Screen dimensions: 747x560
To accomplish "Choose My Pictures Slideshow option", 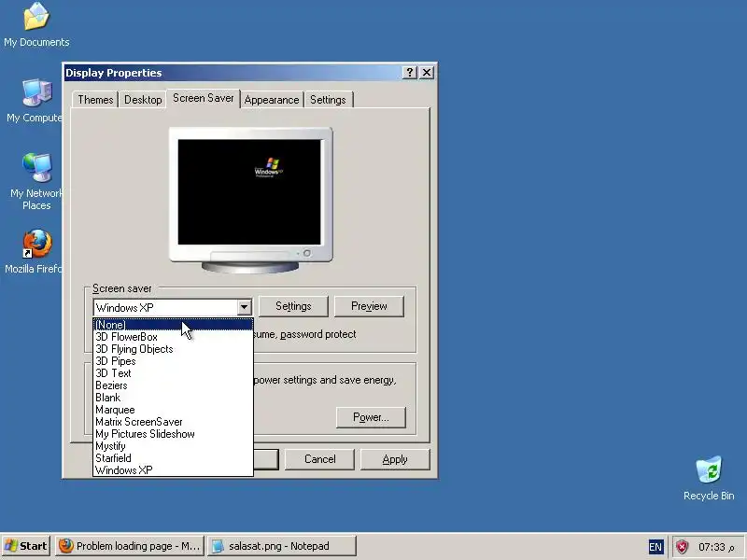I will pos(173,434).
